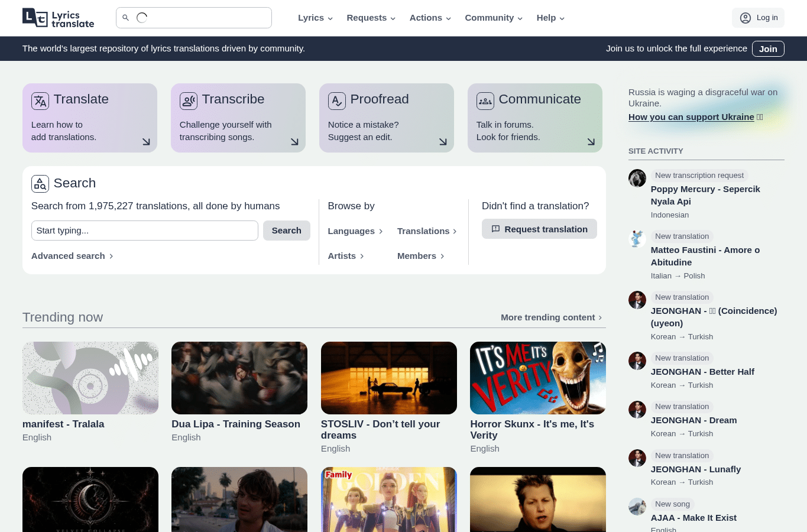This screenshot has width=807, height=532.
Task: Open the Dua Lipa Training Season thumbnail
Action: [239, 378]
